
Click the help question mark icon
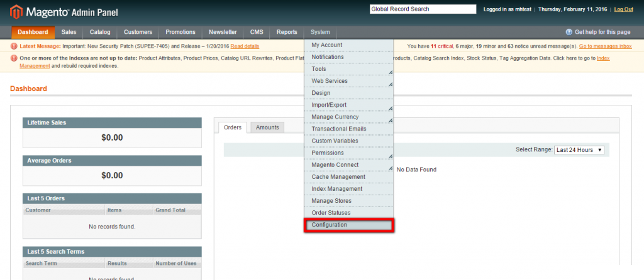(569, 32)
